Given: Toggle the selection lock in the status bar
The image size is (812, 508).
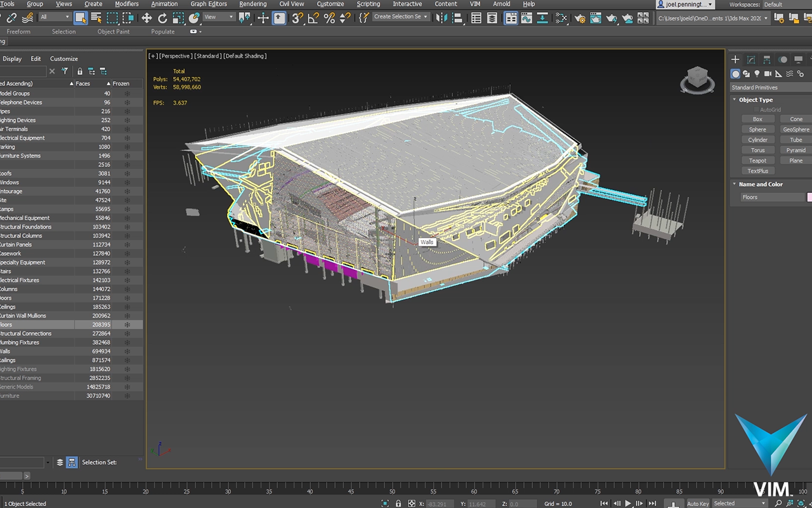Looking at the screenshot, I should 398,503.
